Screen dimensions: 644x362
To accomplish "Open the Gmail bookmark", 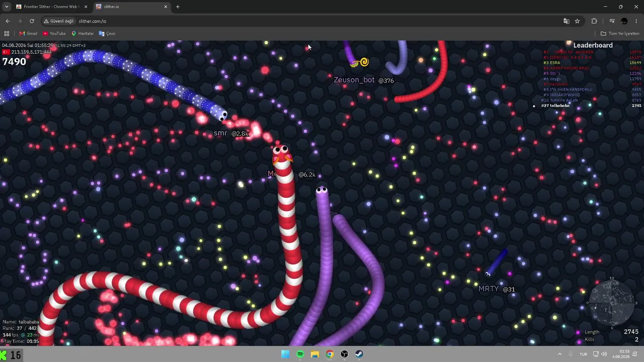I will click(28, 34).
